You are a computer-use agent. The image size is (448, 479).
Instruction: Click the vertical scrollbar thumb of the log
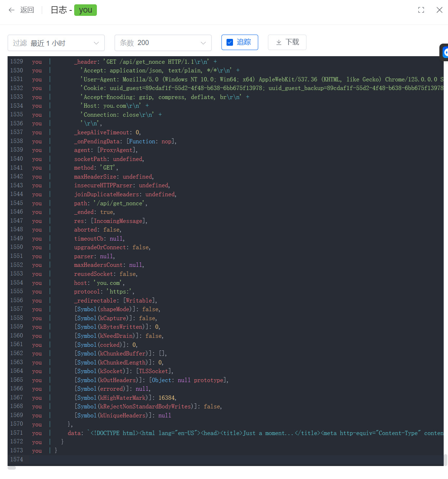click(x=445, y=460)
